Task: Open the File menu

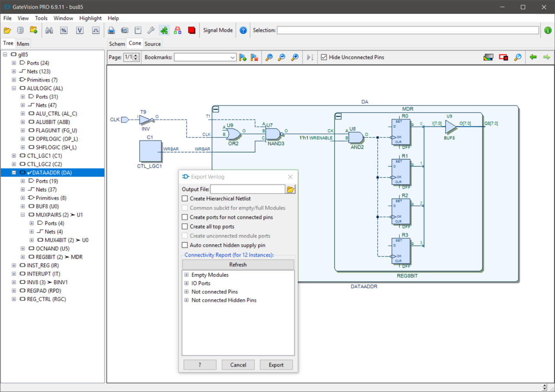Action: point(7,18)
